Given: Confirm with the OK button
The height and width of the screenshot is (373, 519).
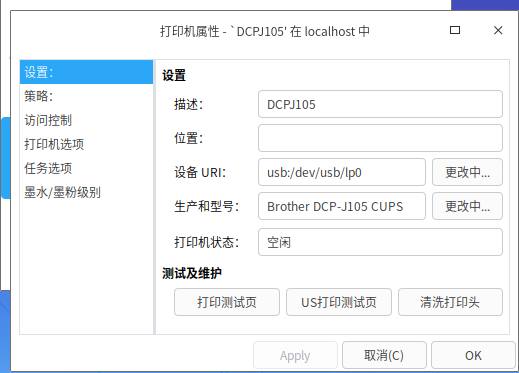Looking at the screenshot, I should point(473,355).
